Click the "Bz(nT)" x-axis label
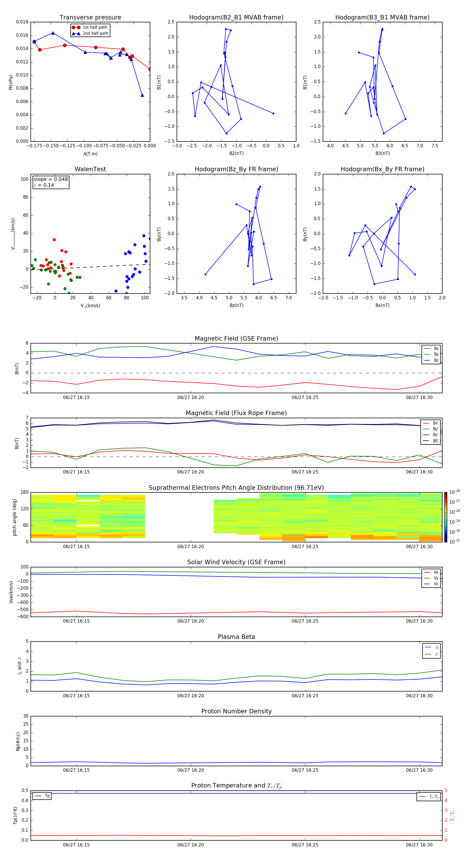Screen dimensions: 473x868 (x=236, y=305)
